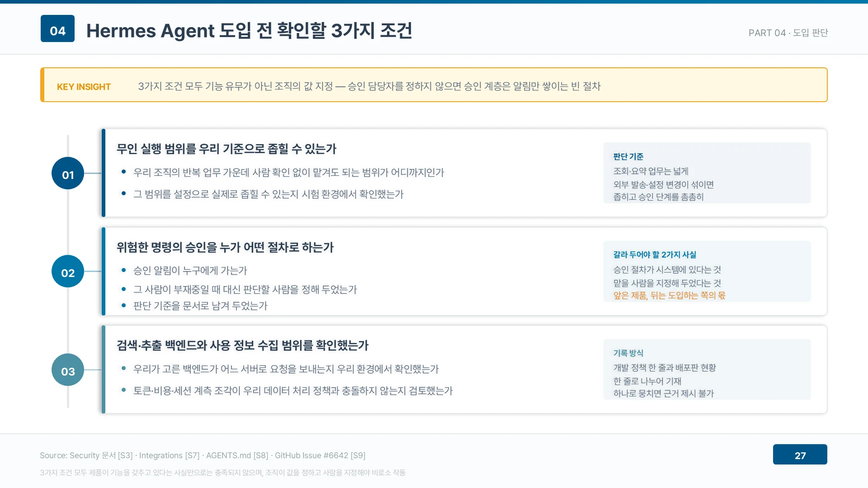Click the 판단 기준 box heading
The image size is (868, 488).
628,156
